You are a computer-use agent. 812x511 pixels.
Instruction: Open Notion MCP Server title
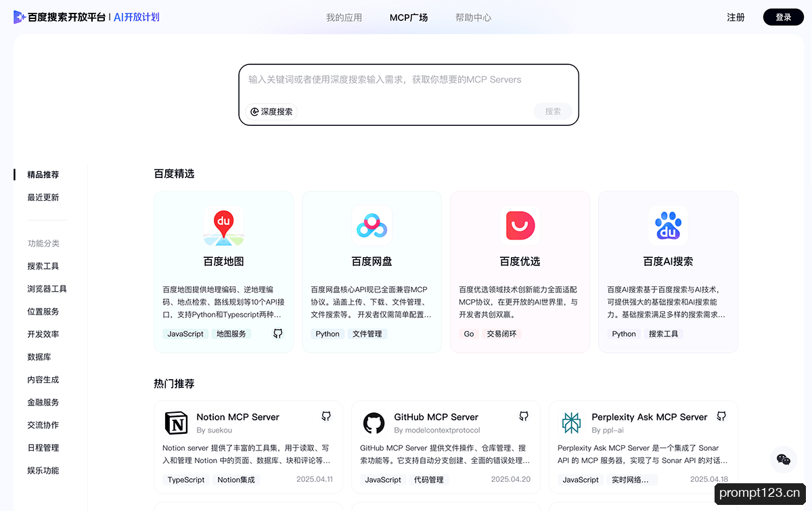[238, 417]
